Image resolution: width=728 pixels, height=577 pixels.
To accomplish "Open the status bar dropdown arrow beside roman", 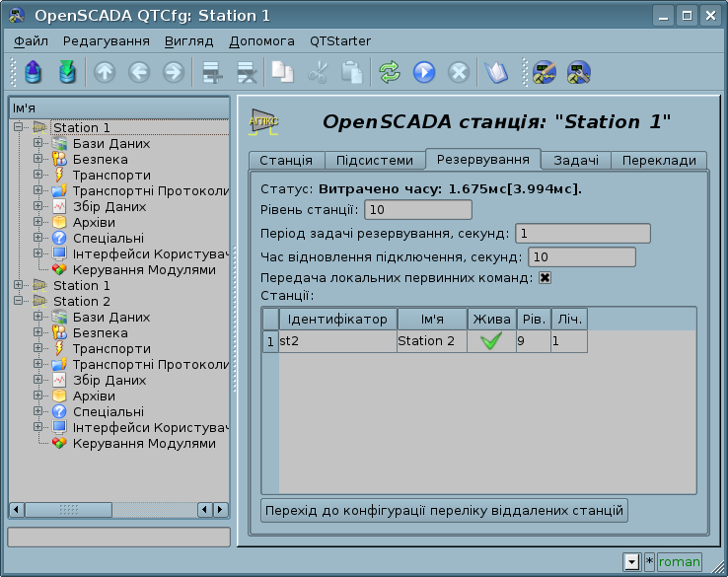I will (x=631, y=561).
